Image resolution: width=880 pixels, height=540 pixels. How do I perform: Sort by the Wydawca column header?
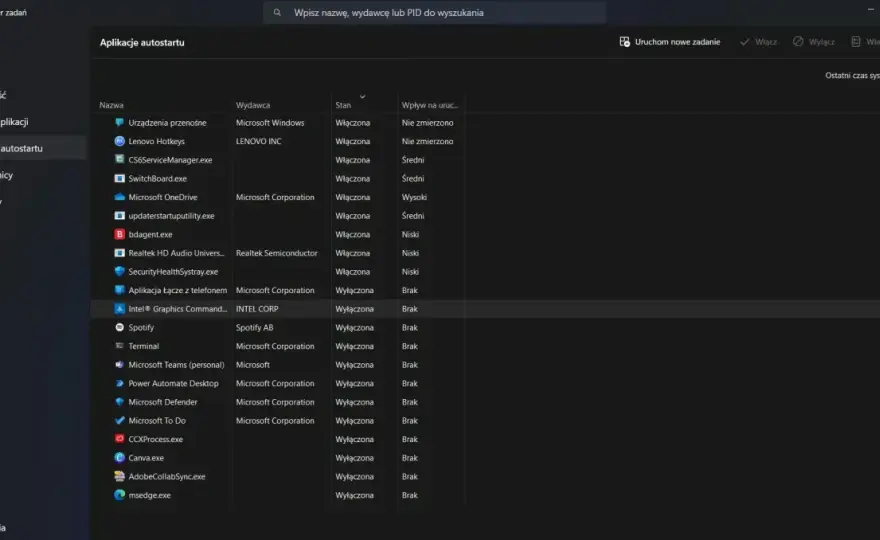(x=253, y=105)
